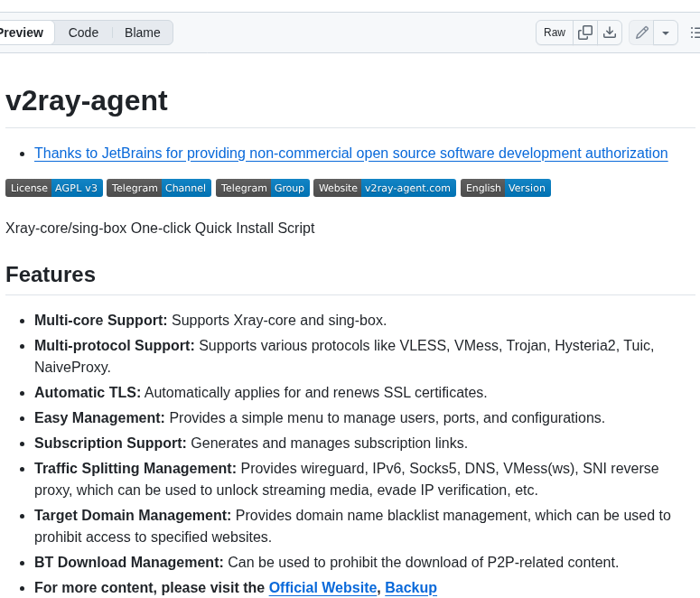This screenshot has width=700, height=598.
Task: Click the 'Easy Management:' bullet text
Action: tap(99, 418)
